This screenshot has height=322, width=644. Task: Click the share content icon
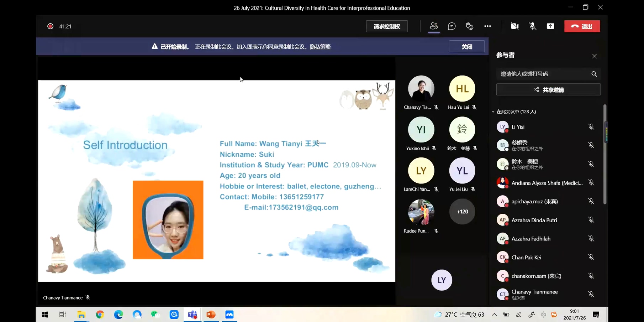[x=550, y=26]
